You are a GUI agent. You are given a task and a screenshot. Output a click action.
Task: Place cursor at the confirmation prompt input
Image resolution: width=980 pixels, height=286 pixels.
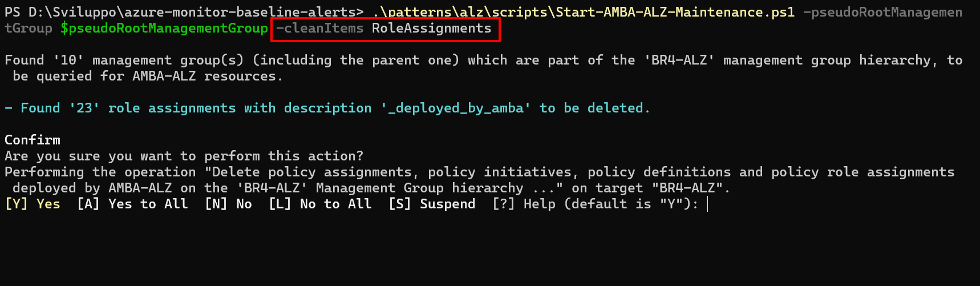707,204
